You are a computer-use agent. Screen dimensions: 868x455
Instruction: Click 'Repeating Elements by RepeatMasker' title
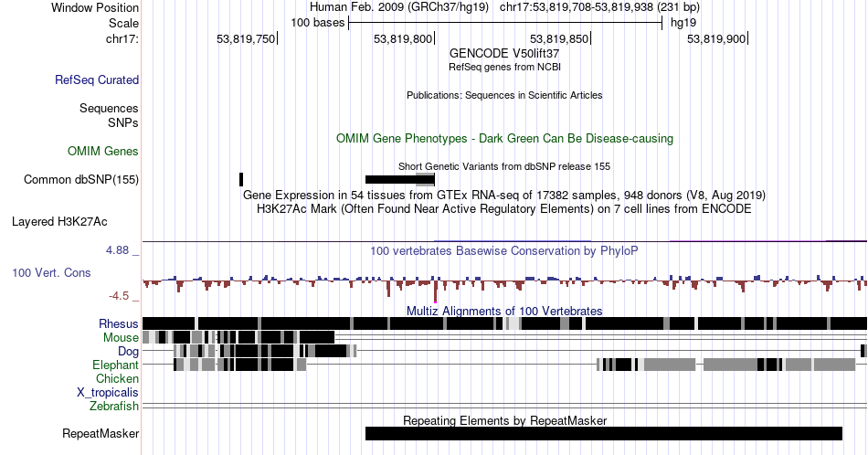[x=504, y=420]
